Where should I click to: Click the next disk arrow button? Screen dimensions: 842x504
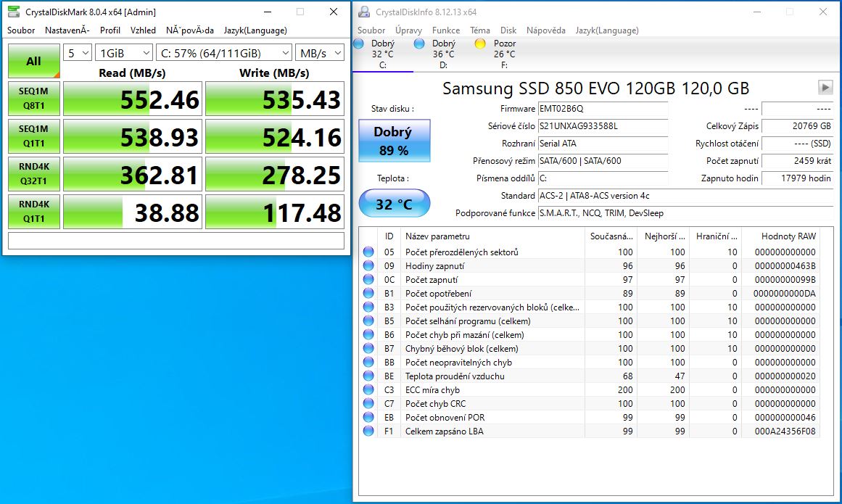click(x=825, y=87)
